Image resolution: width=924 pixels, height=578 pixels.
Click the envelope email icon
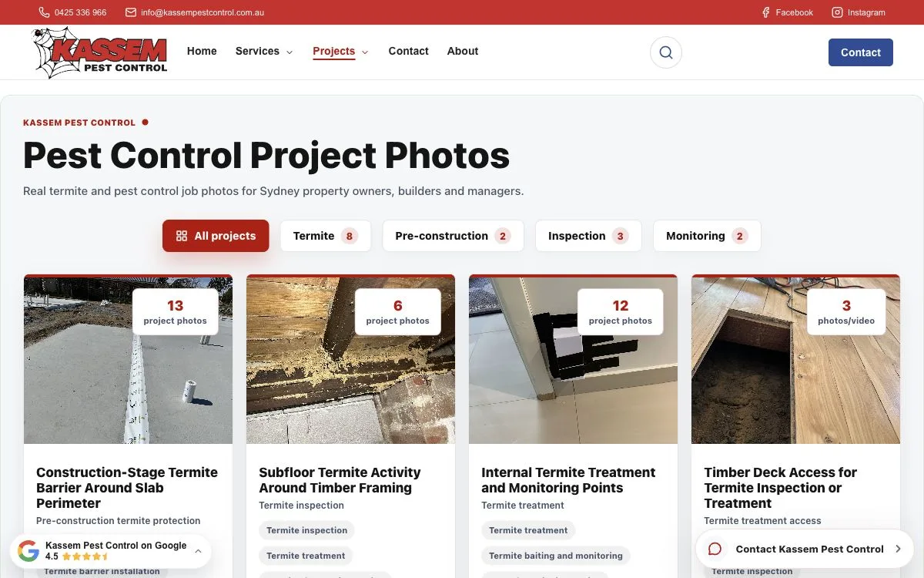point(131,12)
